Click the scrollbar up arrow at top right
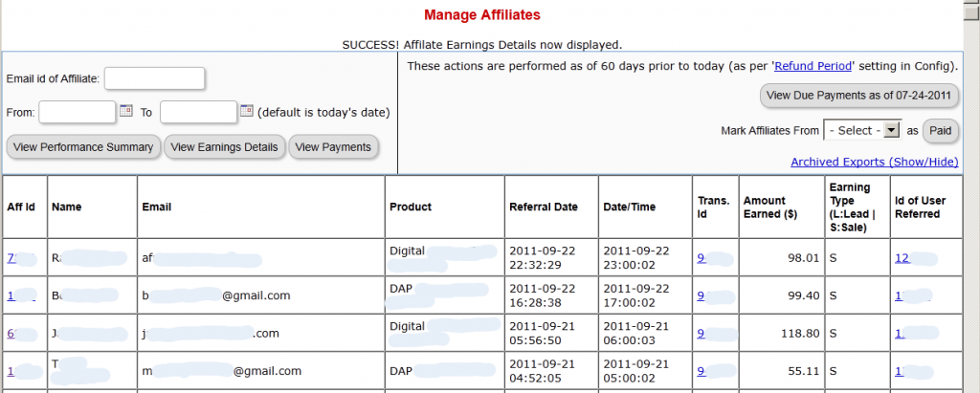The image size is (980, 393). pos(971,8)
